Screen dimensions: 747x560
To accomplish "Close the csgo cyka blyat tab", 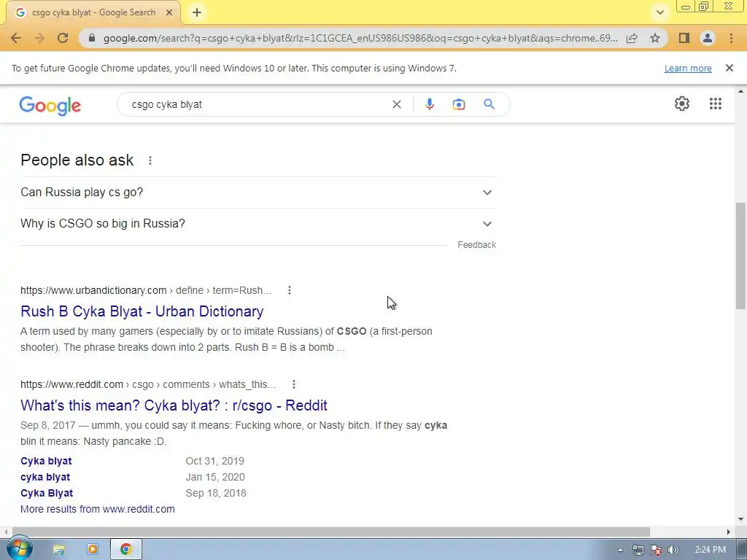I will (169, 13).
